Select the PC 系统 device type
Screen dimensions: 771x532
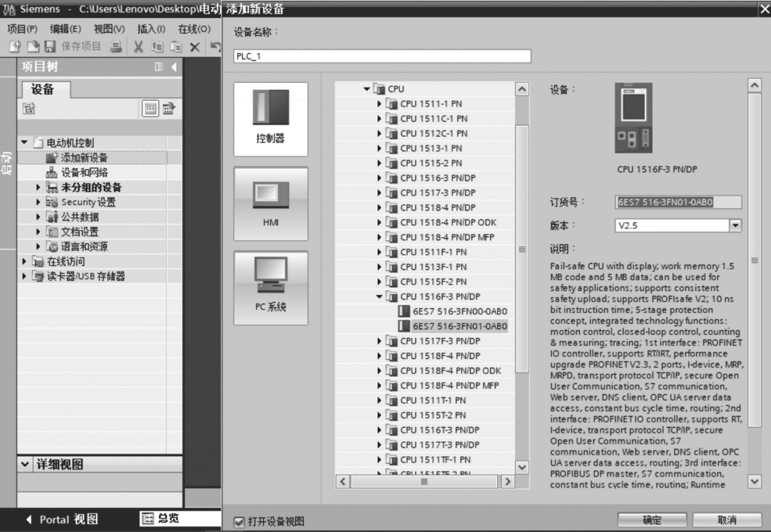[271, 288]
